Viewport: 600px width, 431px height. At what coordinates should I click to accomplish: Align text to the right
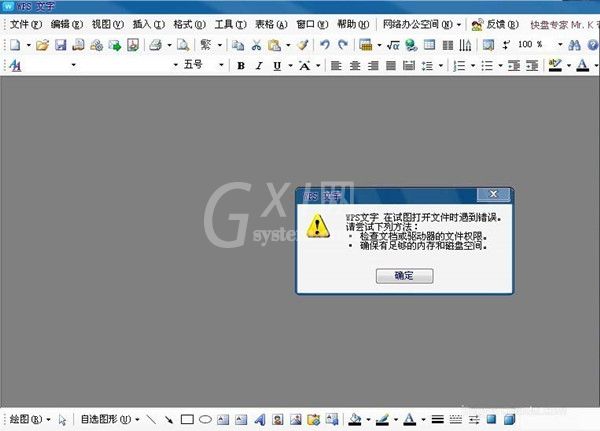pyautogui.click(x=373, y=66)
